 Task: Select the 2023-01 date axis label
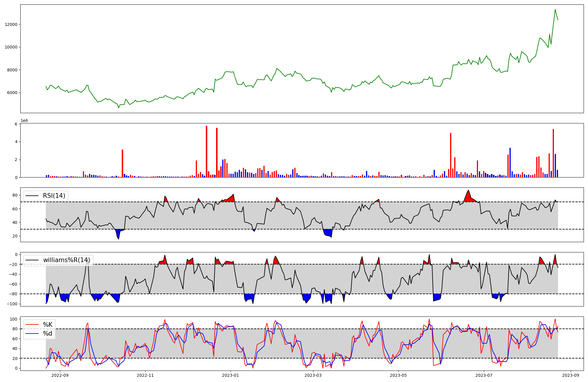tap(230, 375)
